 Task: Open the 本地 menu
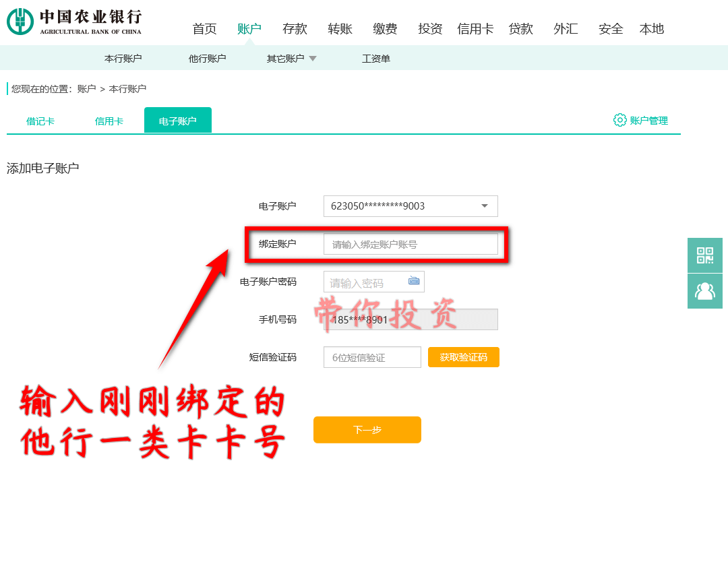coord(651,29)
